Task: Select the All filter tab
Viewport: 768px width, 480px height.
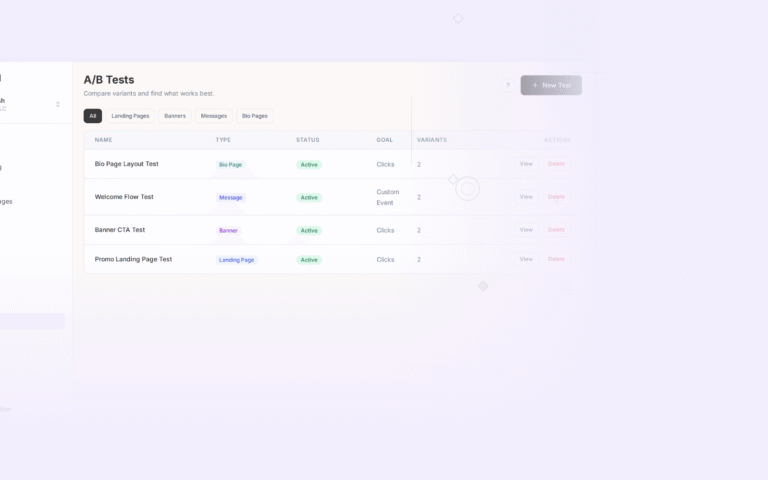Action: (93, 116)
